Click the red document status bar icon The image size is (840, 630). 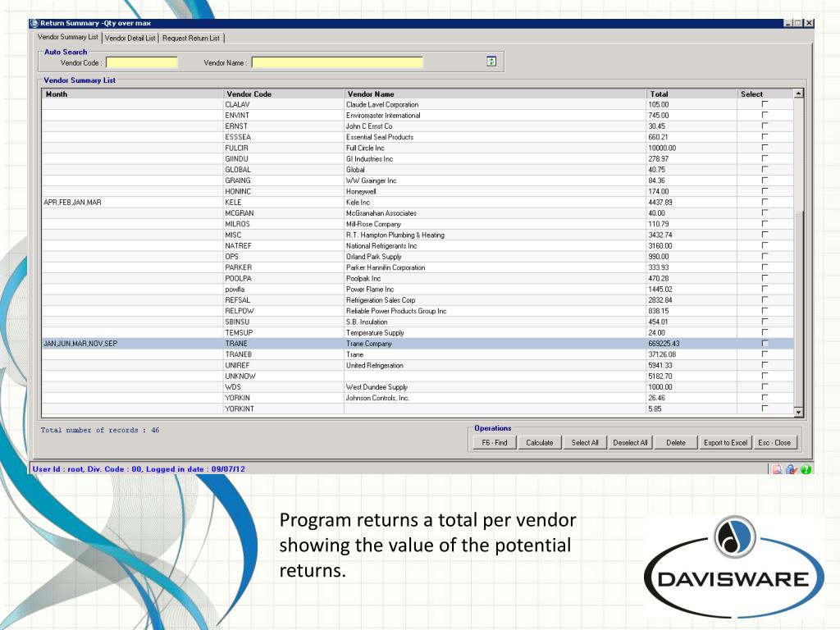click(x=777, y=469)
